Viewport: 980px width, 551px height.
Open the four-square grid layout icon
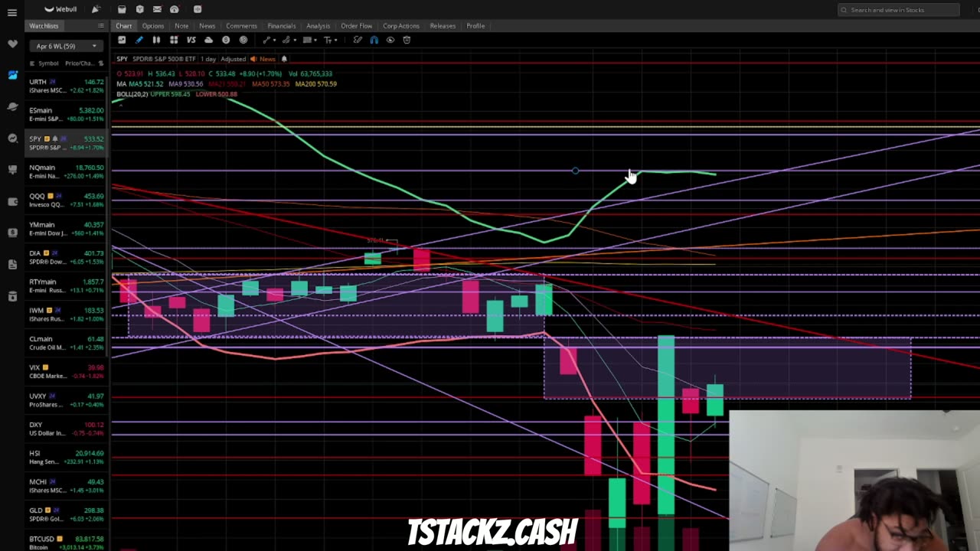[174, 40]
